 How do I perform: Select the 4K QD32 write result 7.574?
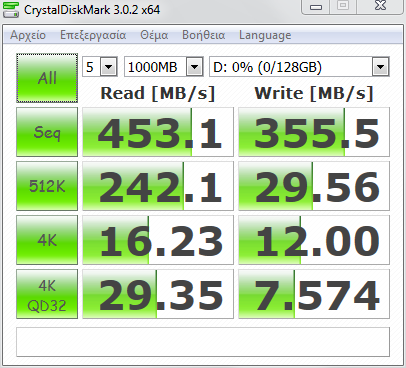point(314,294)
